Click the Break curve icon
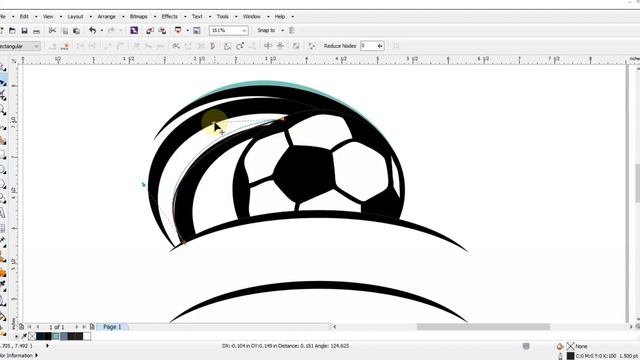This screenshot has height=360, width=640. point(92,46)
